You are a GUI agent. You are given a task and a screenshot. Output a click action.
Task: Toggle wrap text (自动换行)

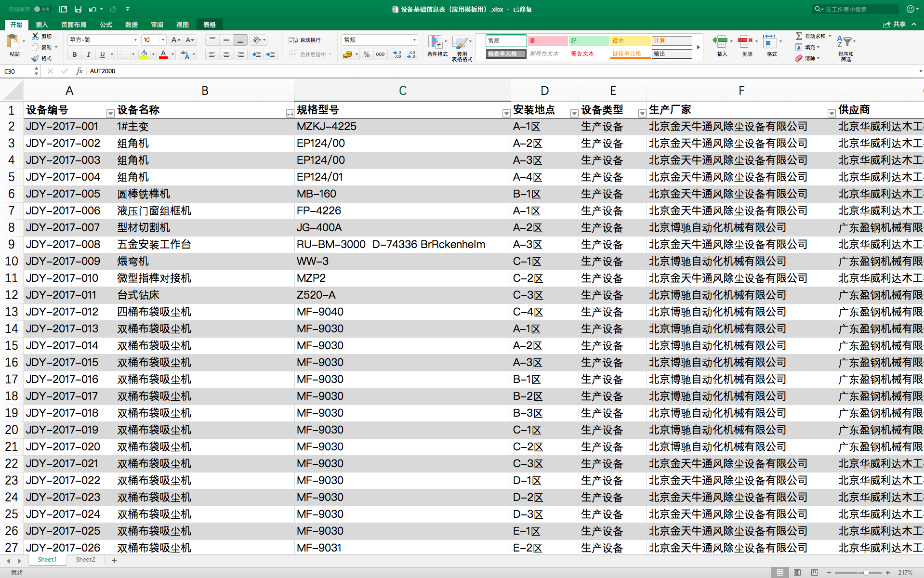pyautogui.click(x=305, y=40)
